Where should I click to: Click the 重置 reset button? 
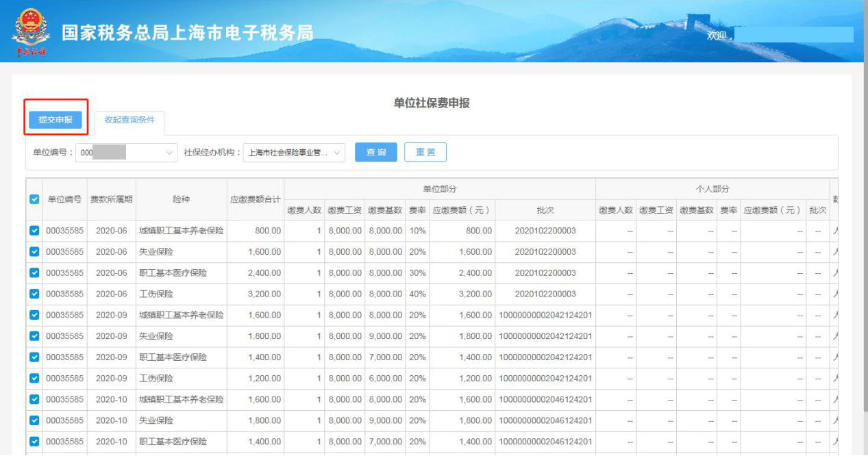tap(425, 152)
